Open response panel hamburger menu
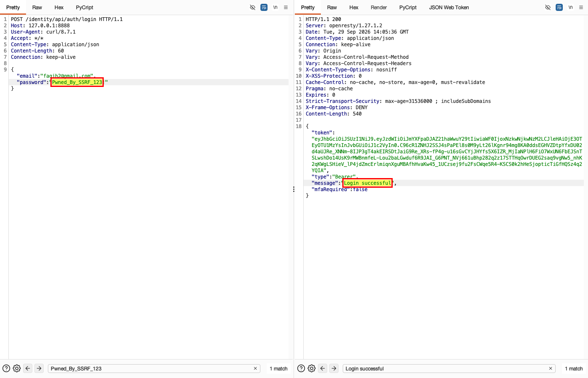 tap(581, 7)
